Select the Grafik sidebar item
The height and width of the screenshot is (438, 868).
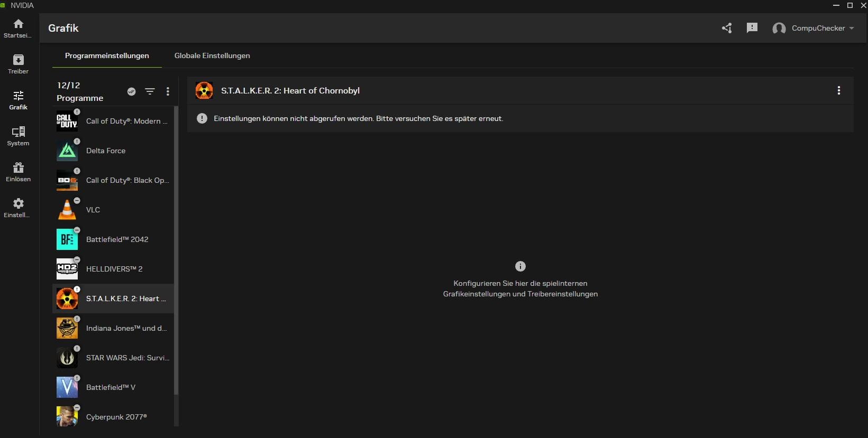[18, 100]
